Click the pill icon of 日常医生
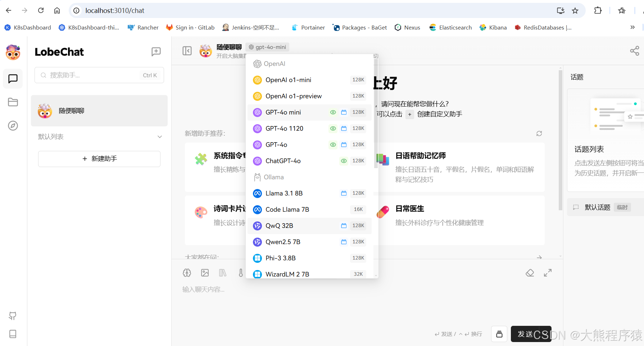The height and width of the screenshot is (346, 644). click(383, 212)
